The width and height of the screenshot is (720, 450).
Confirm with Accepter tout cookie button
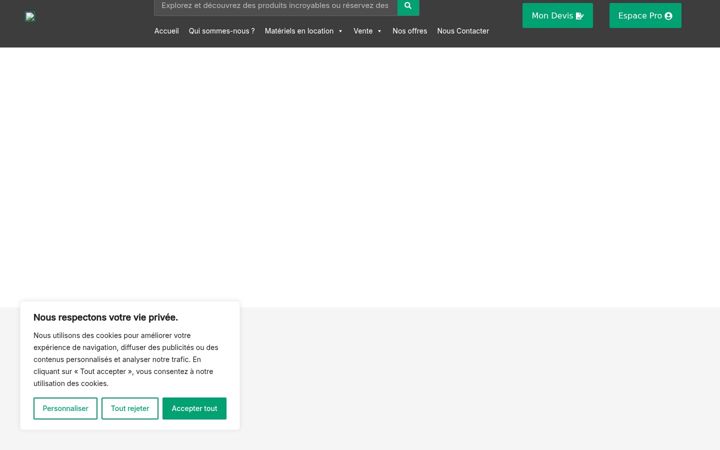(x=194, y=408)
